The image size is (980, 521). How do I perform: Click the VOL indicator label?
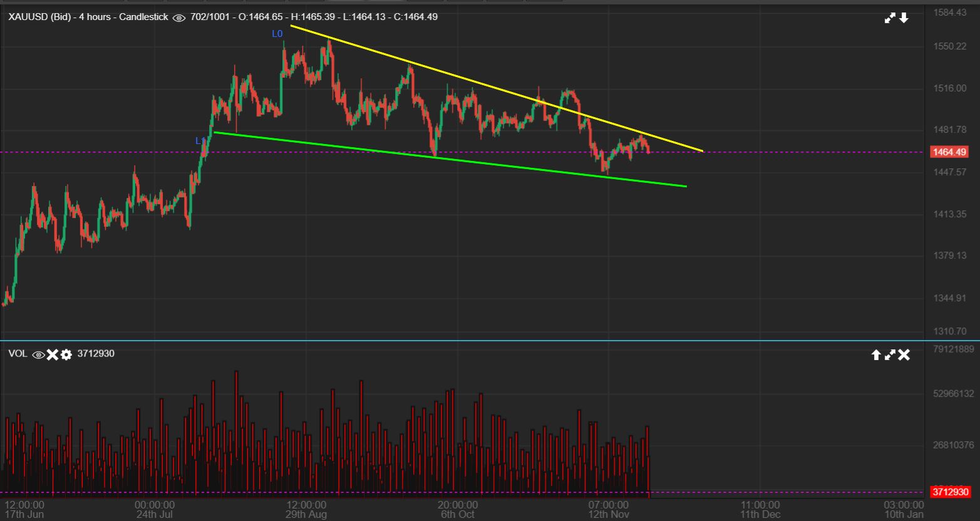[x=18, y=354]
